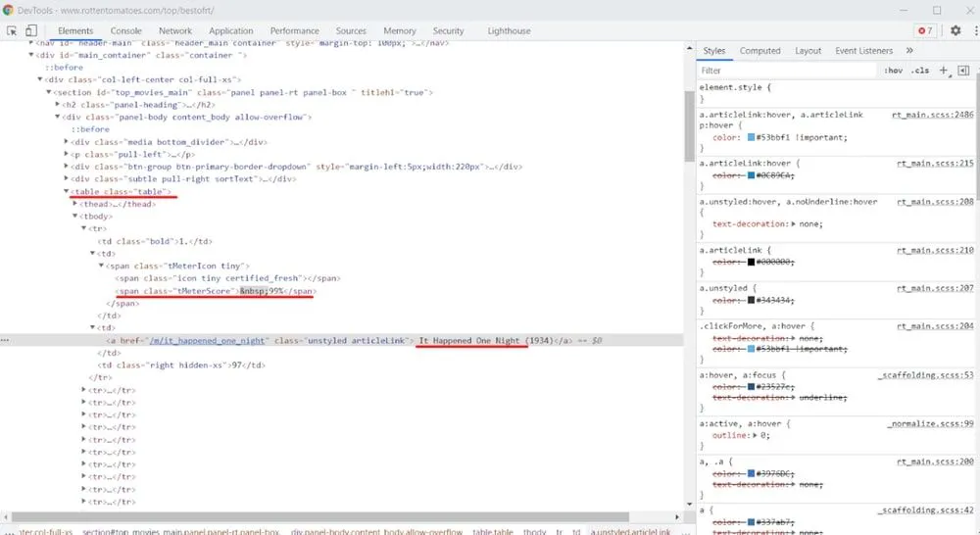Open the Console tab
The height and width of the screenshot is (535, 980).
pyautogui.click(x=126, y=30)
